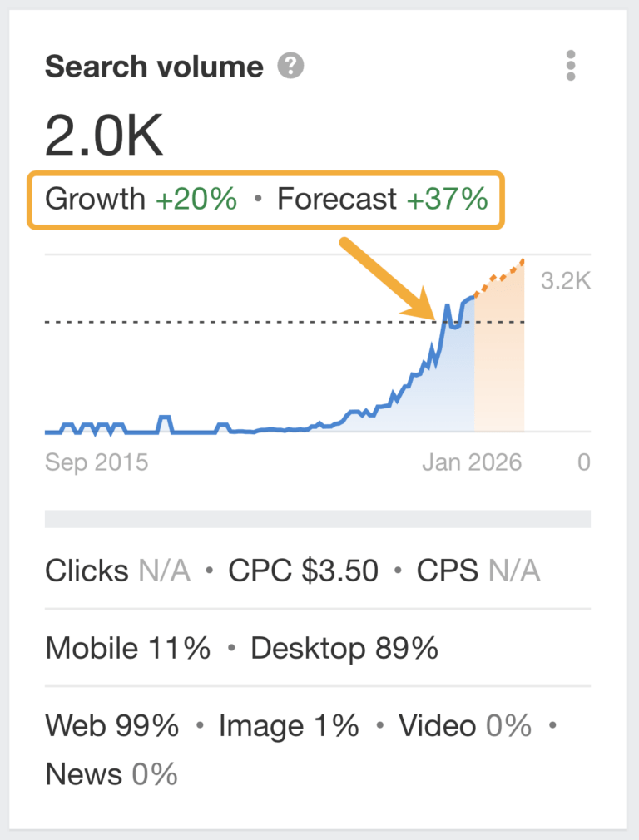Click the 3.2K axis label

tap(565, 281)
